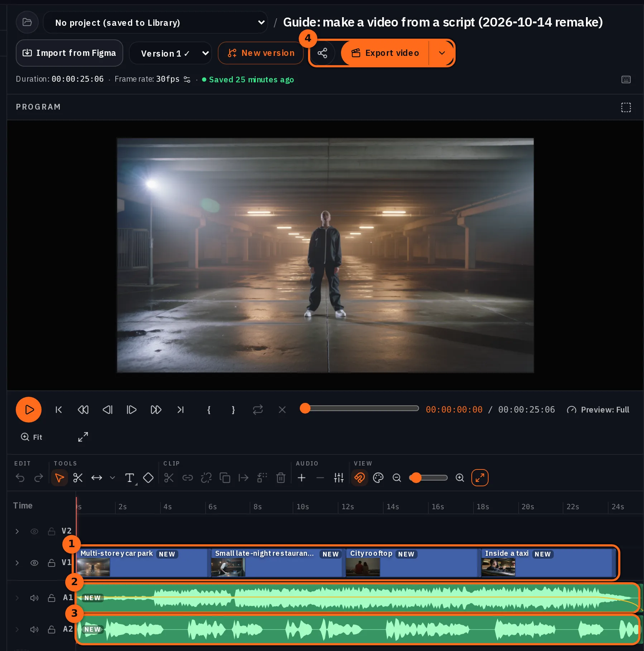Click the keyframe diamond tool
Viewport: 644px width, 651px height.
click(148, 478)
